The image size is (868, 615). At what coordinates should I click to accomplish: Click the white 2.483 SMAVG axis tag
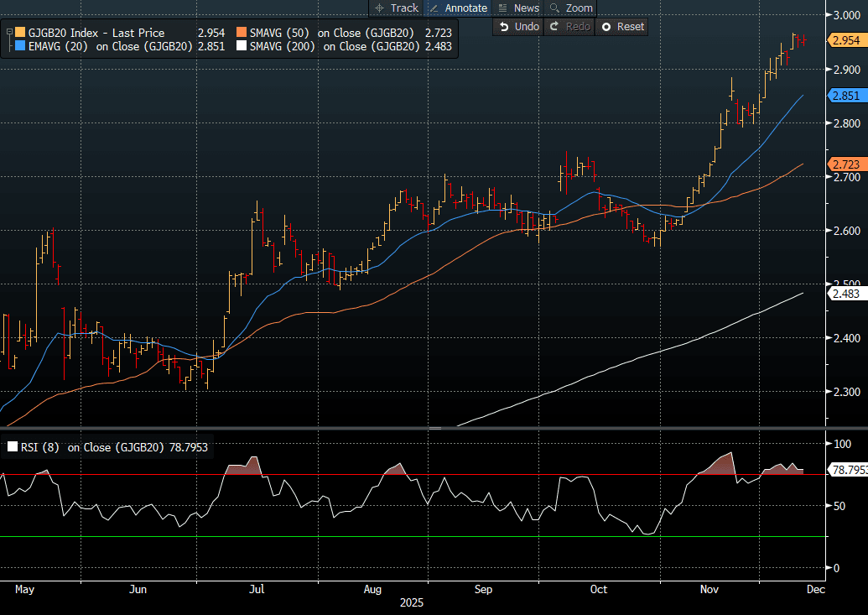pyautogui.click(x=845, y=294)
